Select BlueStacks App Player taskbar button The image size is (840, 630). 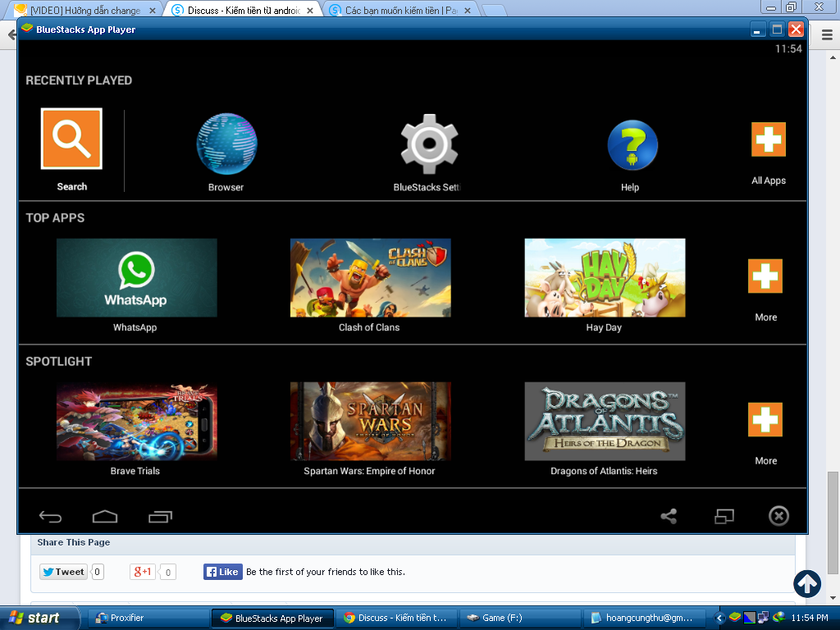click(272, 619)
